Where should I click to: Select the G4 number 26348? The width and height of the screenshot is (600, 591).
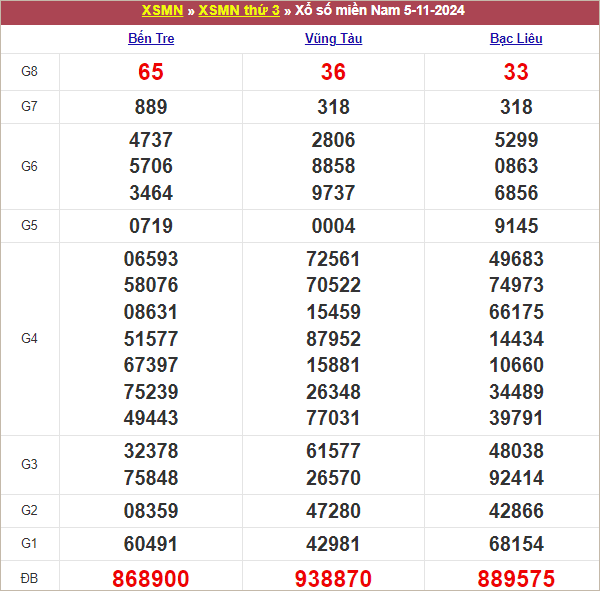point(333,392)
